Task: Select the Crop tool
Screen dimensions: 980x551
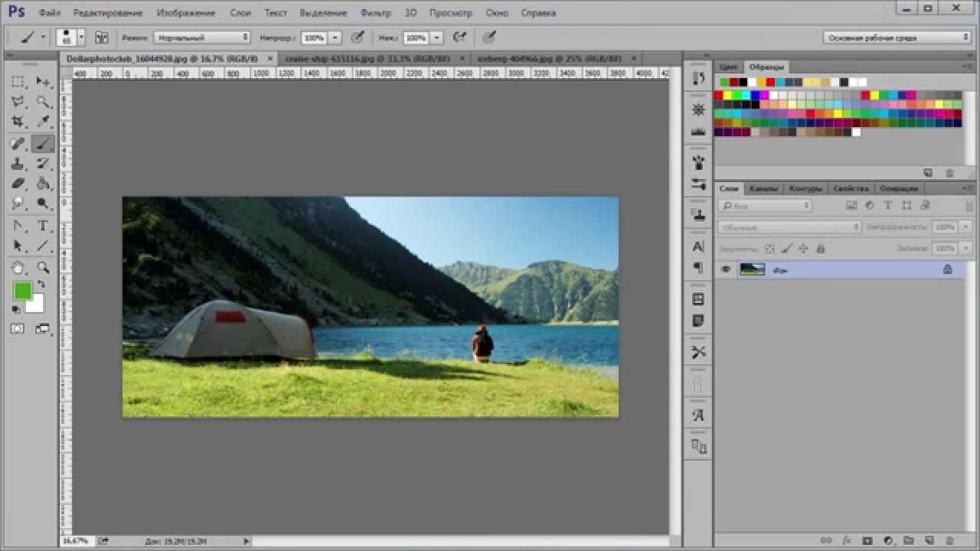Action: pyautogui.click(x=18, y=122)
